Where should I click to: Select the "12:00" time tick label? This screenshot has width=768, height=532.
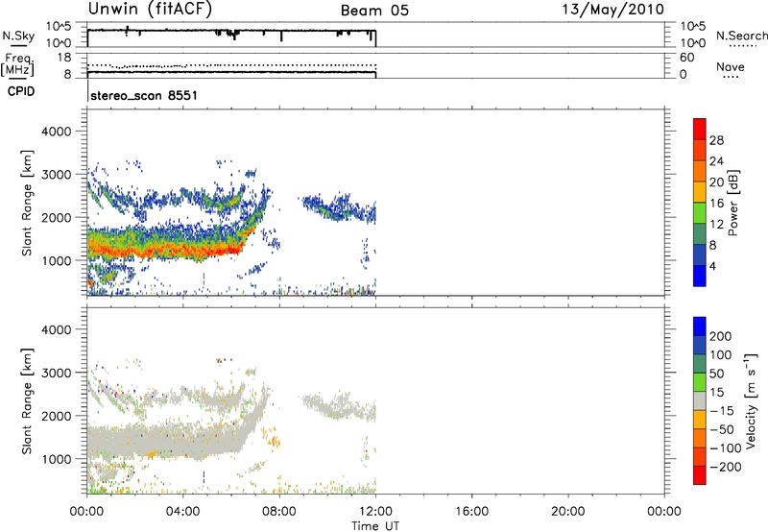(x=375, y=512)
